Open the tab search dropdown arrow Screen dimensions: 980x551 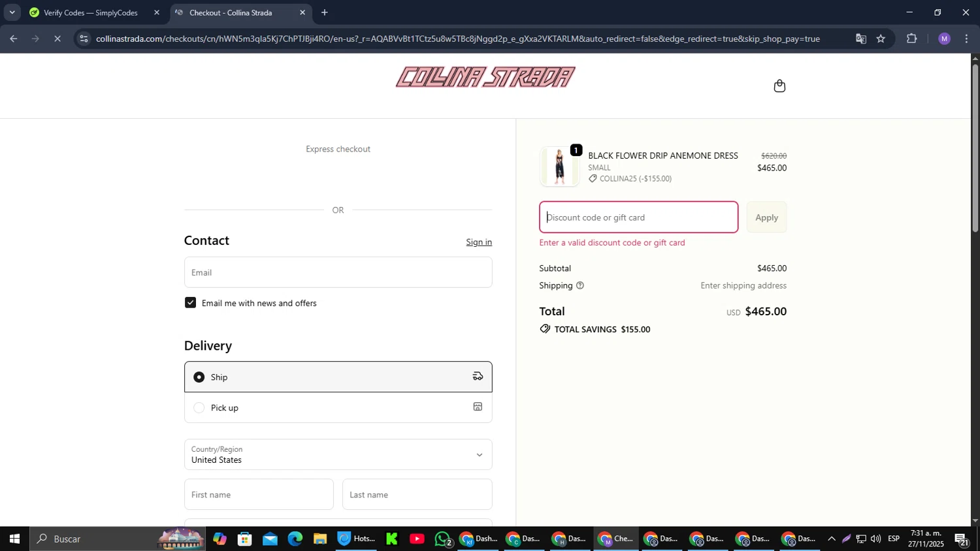coord(12,12)
